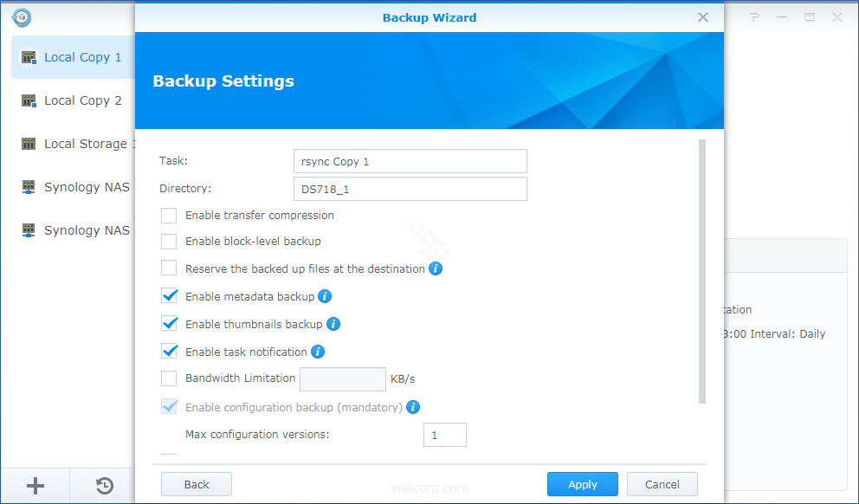Click the wizard's vertical scrollbar
The height and width of the screenshot is (504, 859).
[x=701, y=270]
